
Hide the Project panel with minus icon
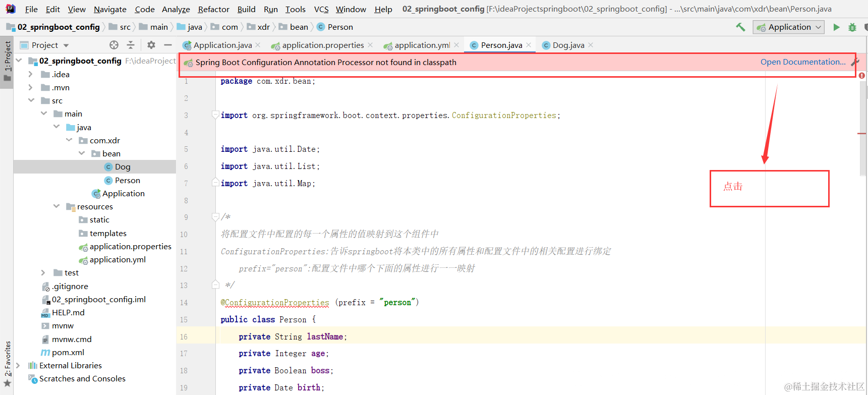(168, 45)
